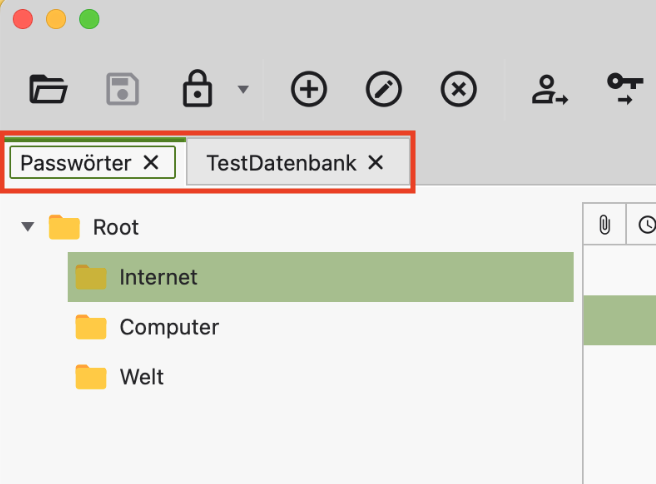The height and width of the screenshot is (484, 656).
Task: Copy password using the key arrow icon
Action: (625, 90)
